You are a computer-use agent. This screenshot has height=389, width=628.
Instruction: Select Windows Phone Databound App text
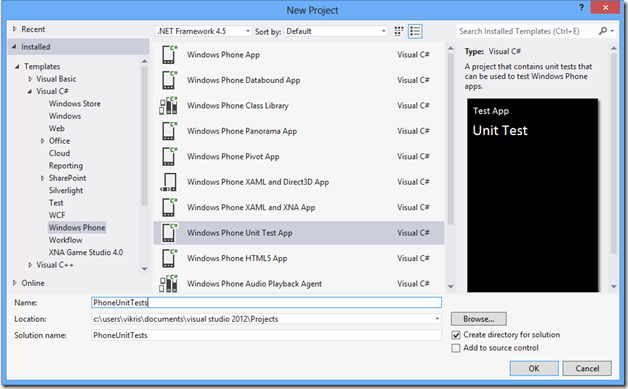pos(244,80)
